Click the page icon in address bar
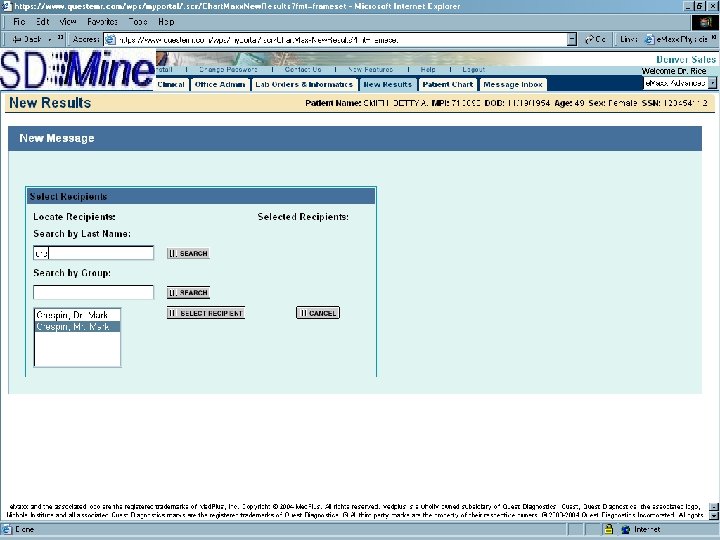720x540 pixels. tap(110, 40)
